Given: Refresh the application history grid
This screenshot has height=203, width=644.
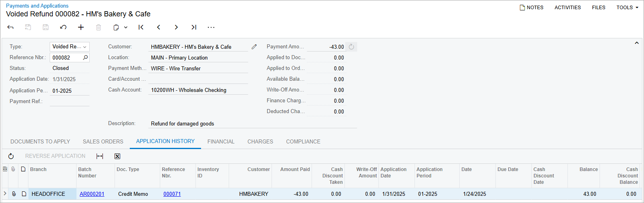Looking at the screenshot, I should coord(11,156).
